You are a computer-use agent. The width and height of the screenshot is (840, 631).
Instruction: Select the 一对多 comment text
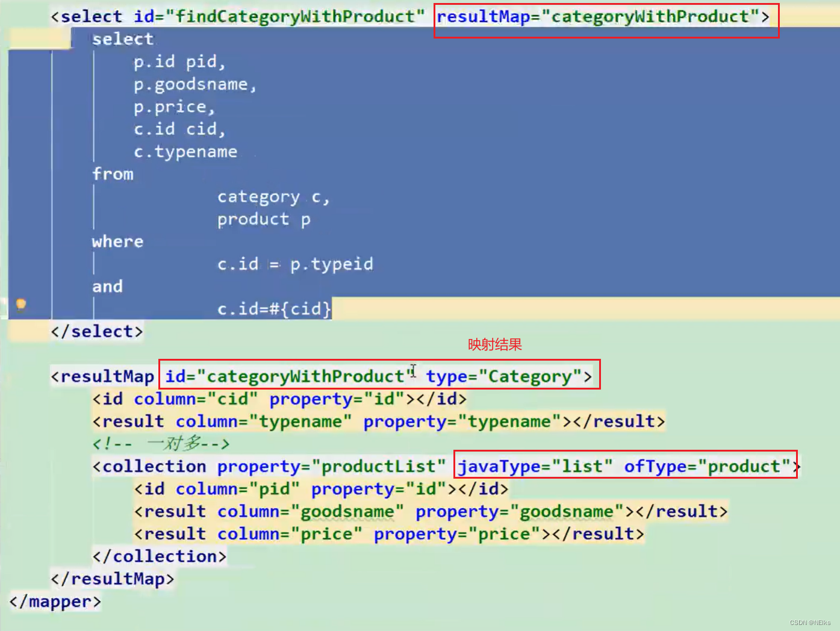pos(161,444)
